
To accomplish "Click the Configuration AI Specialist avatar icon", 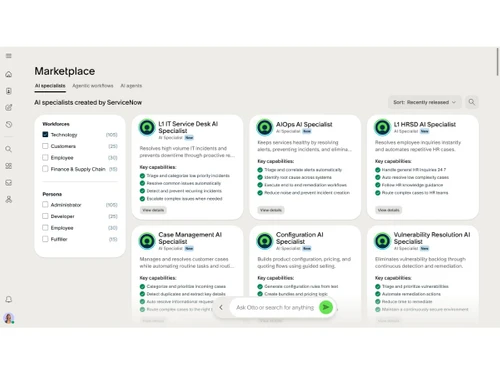I will 265,241.
